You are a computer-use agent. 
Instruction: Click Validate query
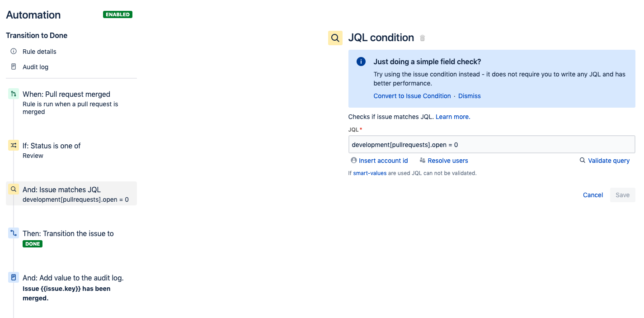coord(609,161)
